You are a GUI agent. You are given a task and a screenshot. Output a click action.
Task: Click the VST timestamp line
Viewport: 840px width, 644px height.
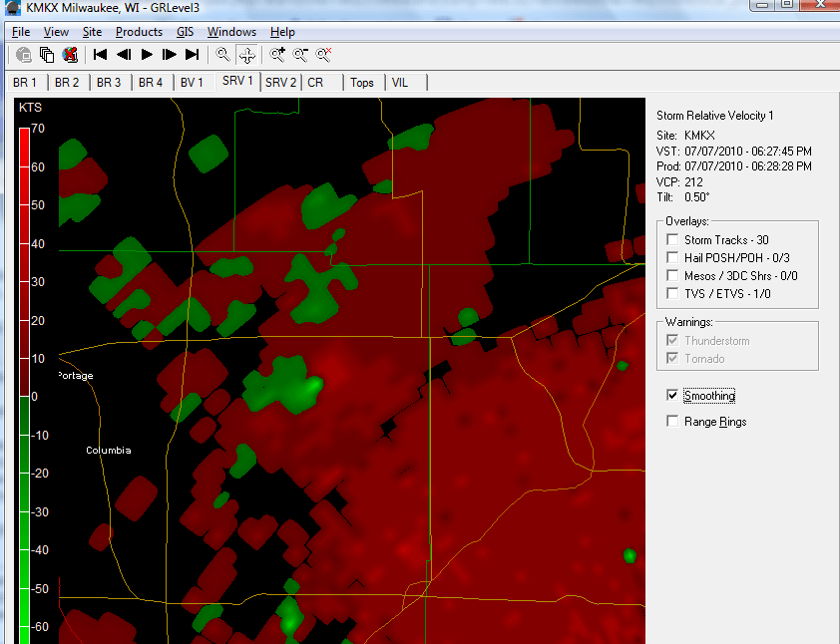734,151
